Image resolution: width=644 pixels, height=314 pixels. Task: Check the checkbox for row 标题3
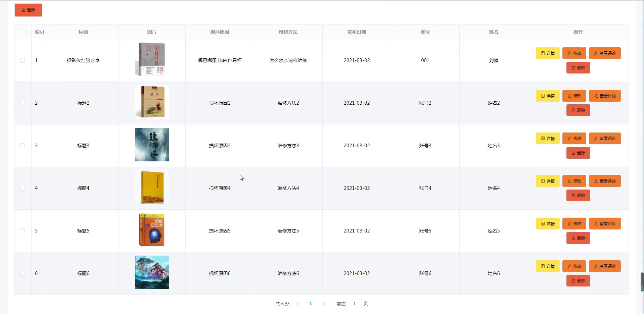pyautogui.click(x=22, y=146)
